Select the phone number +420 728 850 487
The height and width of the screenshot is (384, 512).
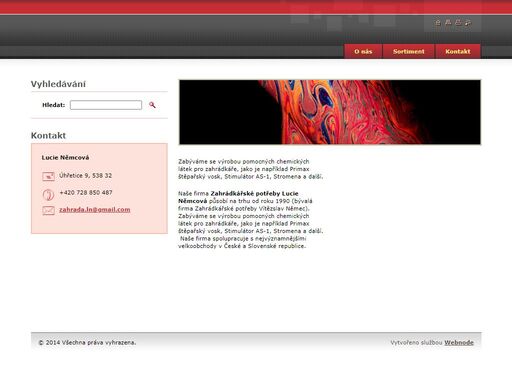click(86, 192)
